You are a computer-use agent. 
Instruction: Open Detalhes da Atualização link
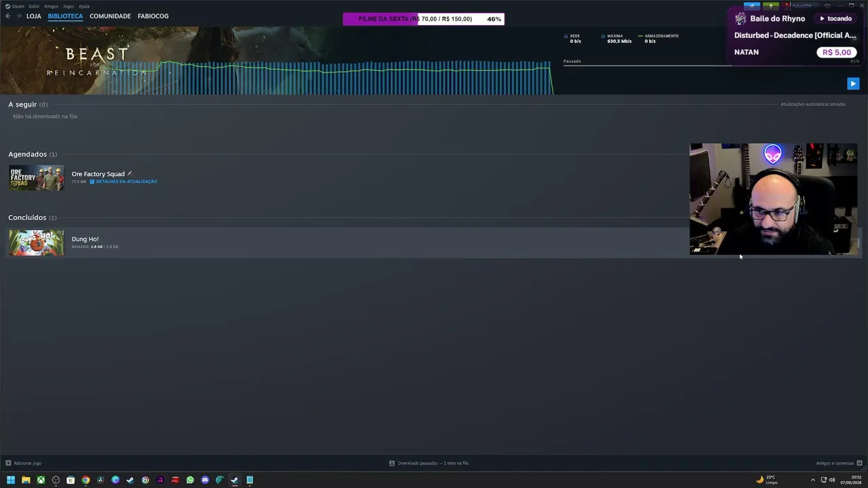click(123, 182)
